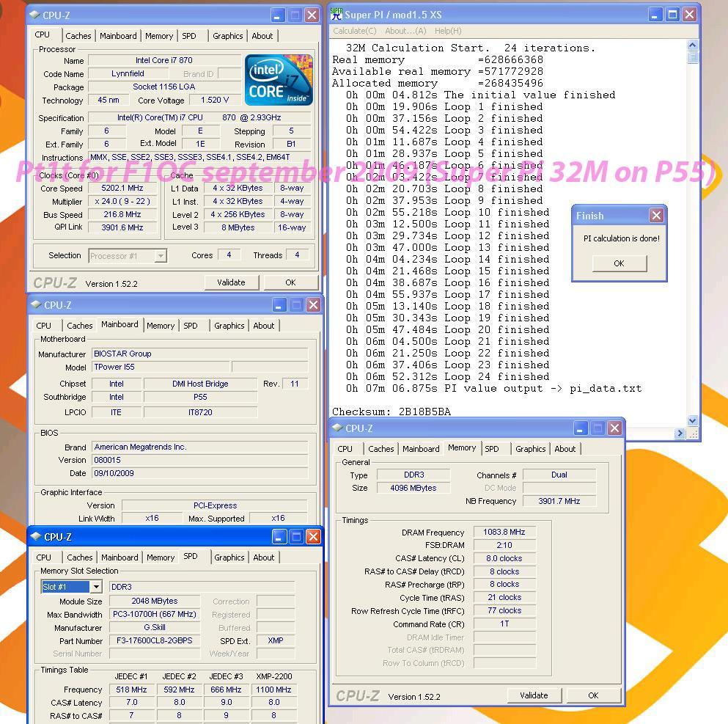728x724 pixels.
Task: Click the Multiplier value x 24.0 ( 9 - 22 )
Action: pyautogui.click(x=122, y=202)
